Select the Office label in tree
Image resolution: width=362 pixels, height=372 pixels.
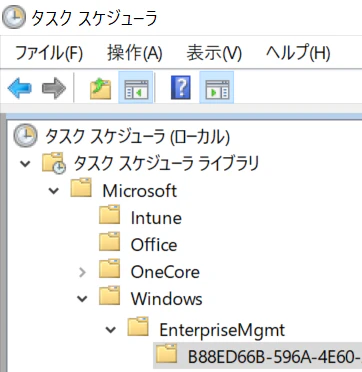[x=154, y=245]
